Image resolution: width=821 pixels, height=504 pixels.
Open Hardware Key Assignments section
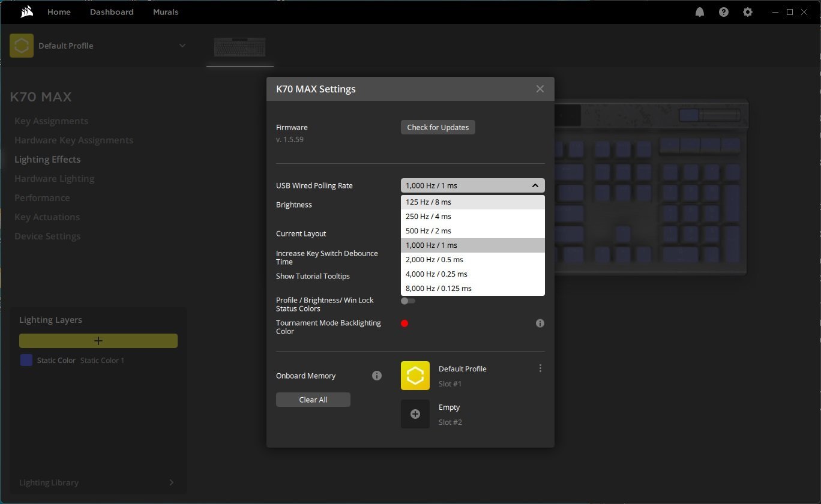point(74,140)
